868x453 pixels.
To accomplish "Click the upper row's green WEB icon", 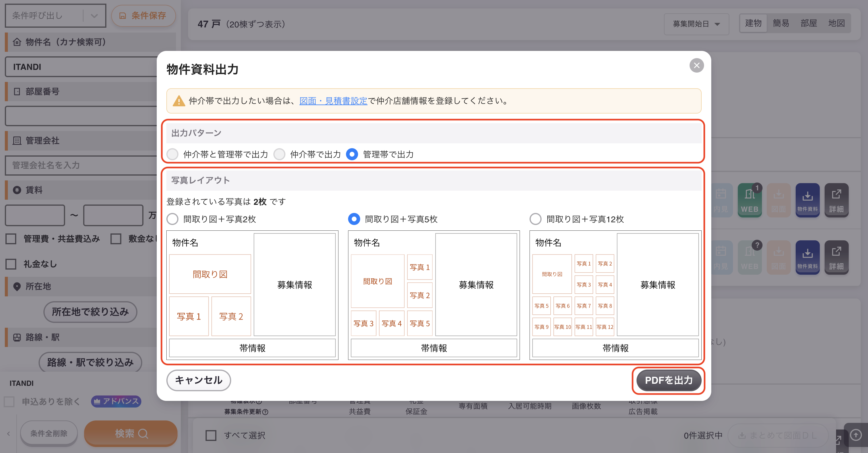I will click(750, 200).
